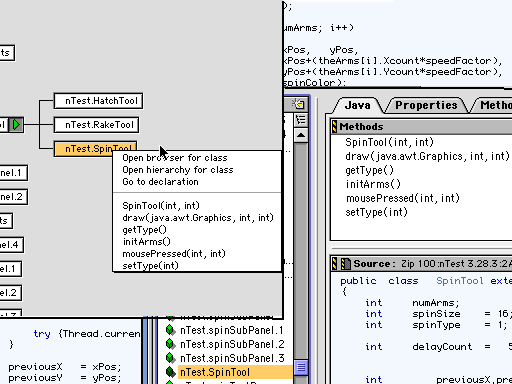Select nTest.spinSubPanel.2 in the class list
Screen dimensions: 512x384
pyautogui.click(x=232, y=344)
